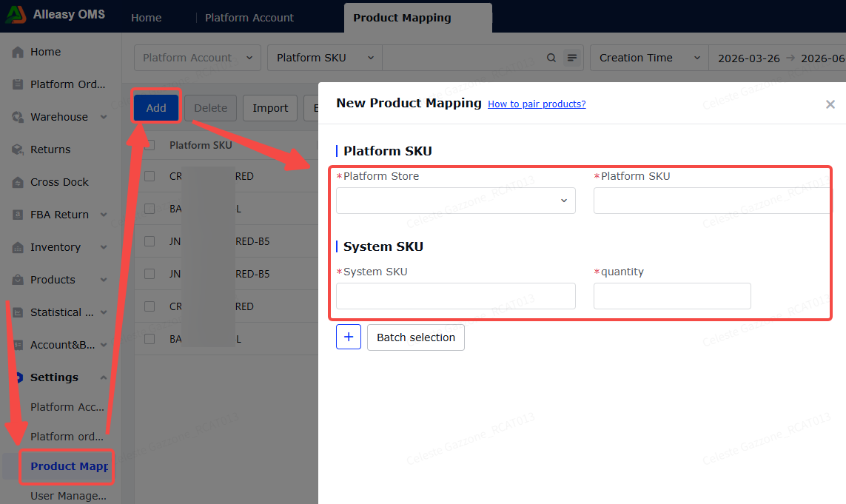Open Product Mapping in the Settings submenu
The height and width of the screenshot is (504, 846).
(x=69, y=466)
